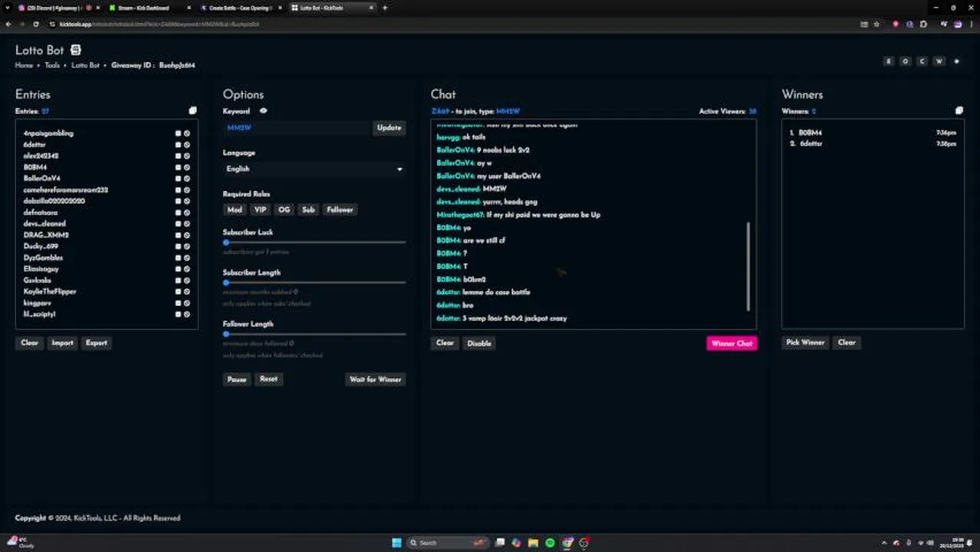The height and width of the screenshot is (552, 980).
Task: Remove alex242342 entry using circle icon
Action: click(x=186, y=156)
